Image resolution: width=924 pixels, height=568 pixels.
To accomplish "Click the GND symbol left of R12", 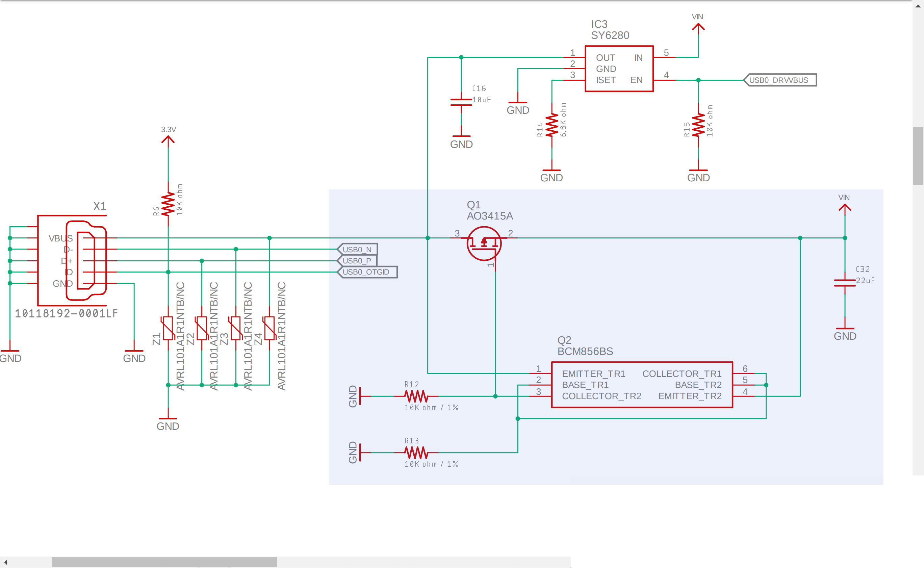I will (355, 396).
